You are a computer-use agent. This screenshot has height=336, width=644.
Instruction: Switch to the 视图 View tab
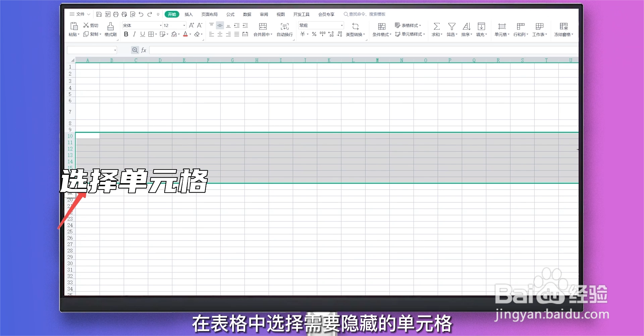point(281,14)
